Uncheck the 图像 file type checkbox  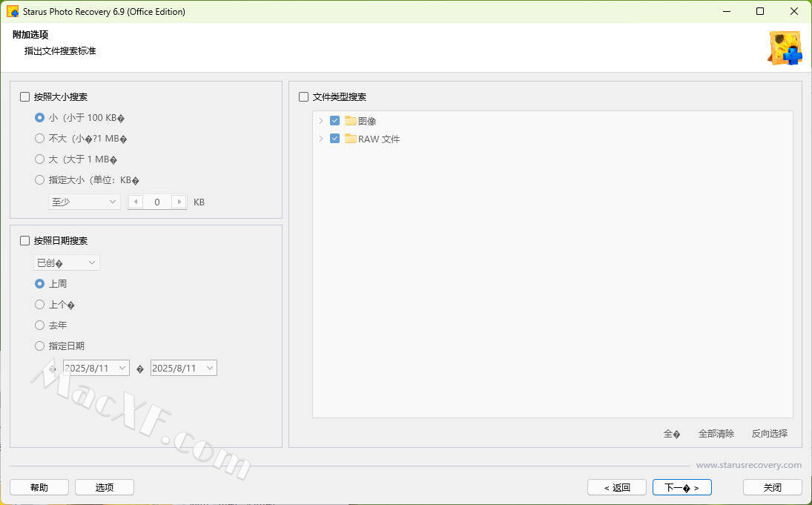click(x=334, y=121)
